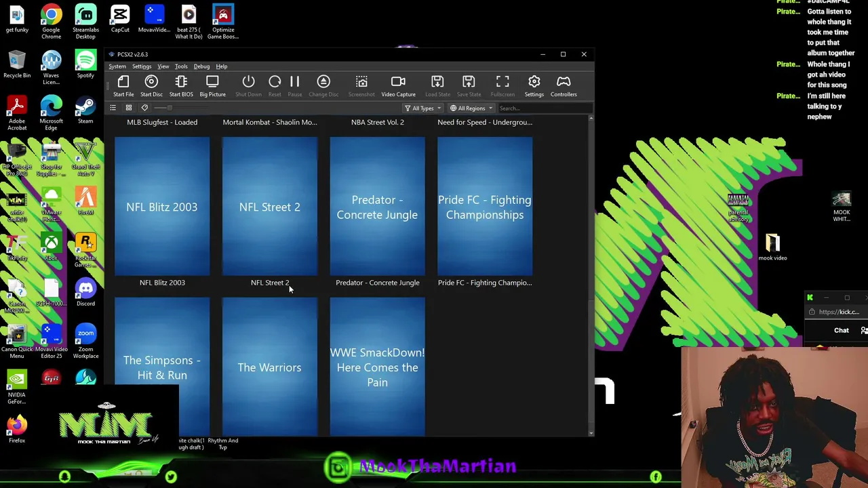The width and height of the screenshot is (868, 488).
Task: Open Streamlabs Desktop shortcut
Action: [x=85, y=22]
